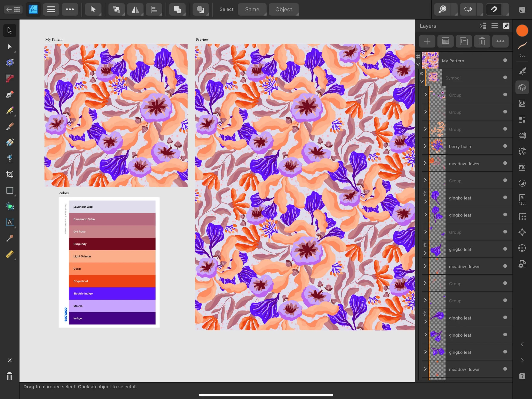Hide the meadow flower layer

tap(505, 163)
